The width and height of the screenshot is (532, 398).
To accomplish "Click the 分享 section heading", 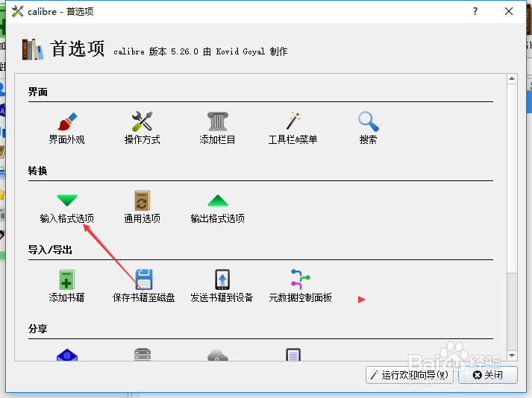I will 37,329.
